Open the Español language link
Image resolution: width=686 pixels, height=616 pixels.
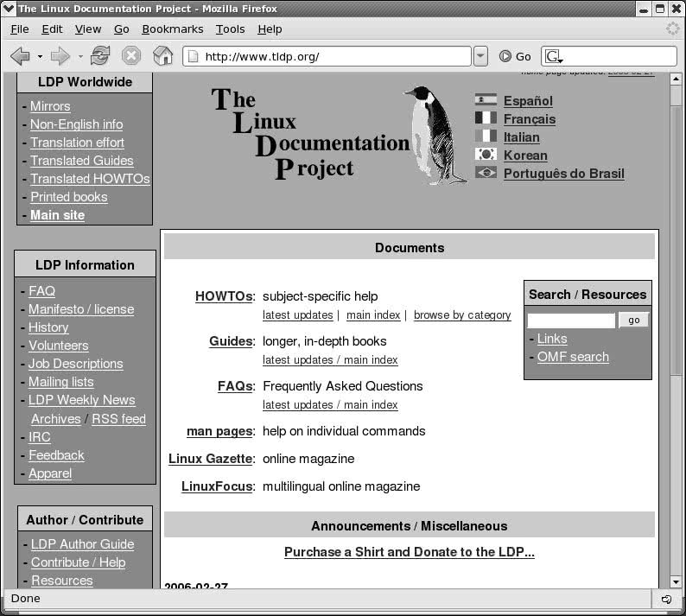point(528,100)
